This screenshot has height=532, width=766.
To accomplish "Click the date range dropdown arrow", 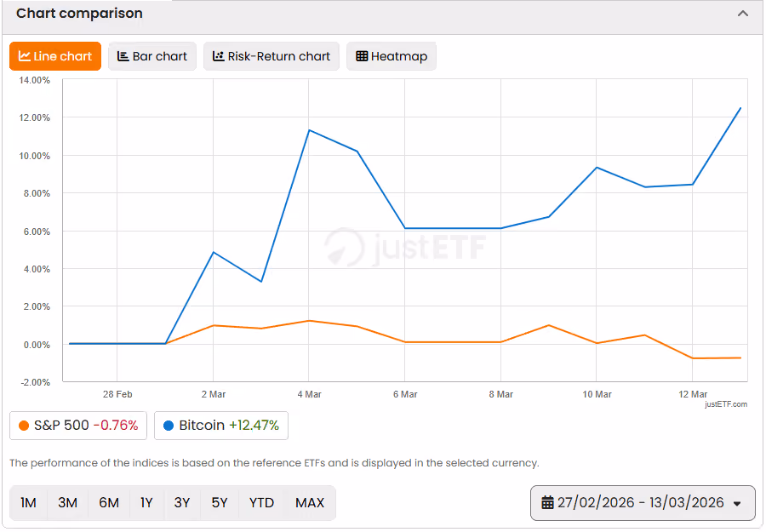I will coord(737,504).
